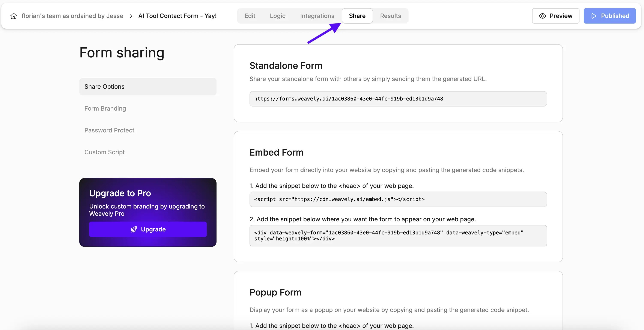Click the Published button
This screenshot has height=330, width=644.
tap(609, 16)
